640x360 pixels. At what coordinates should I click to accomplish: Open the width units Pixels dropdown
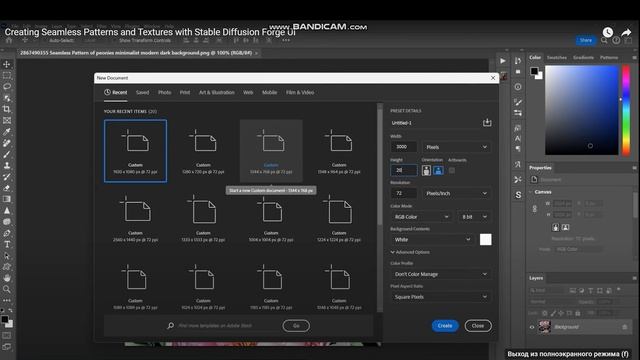(456, 147)
